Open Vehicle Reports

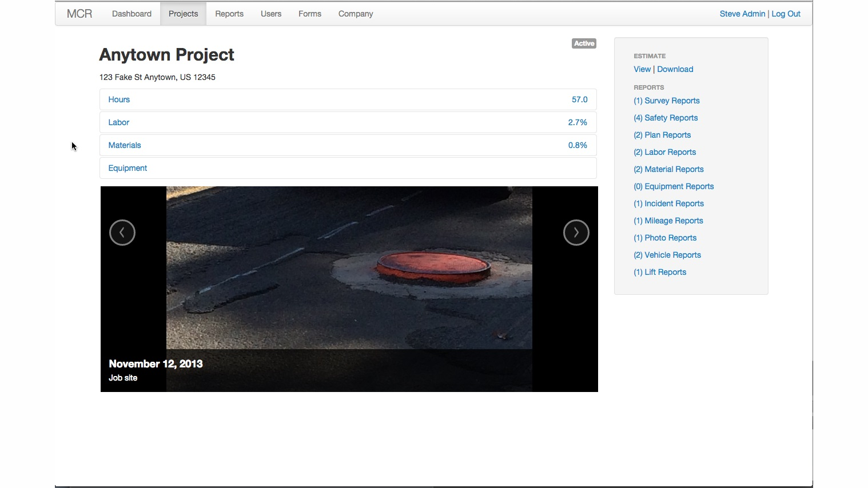point(667,255)
